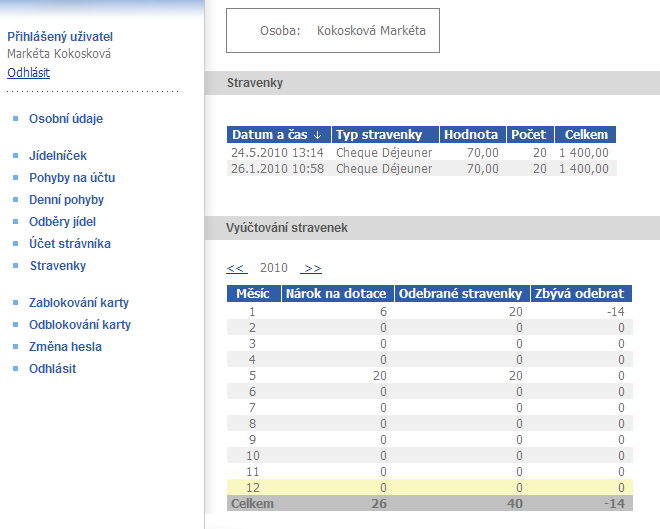Select Odběry jídel in the sidebar

point(62,221)
